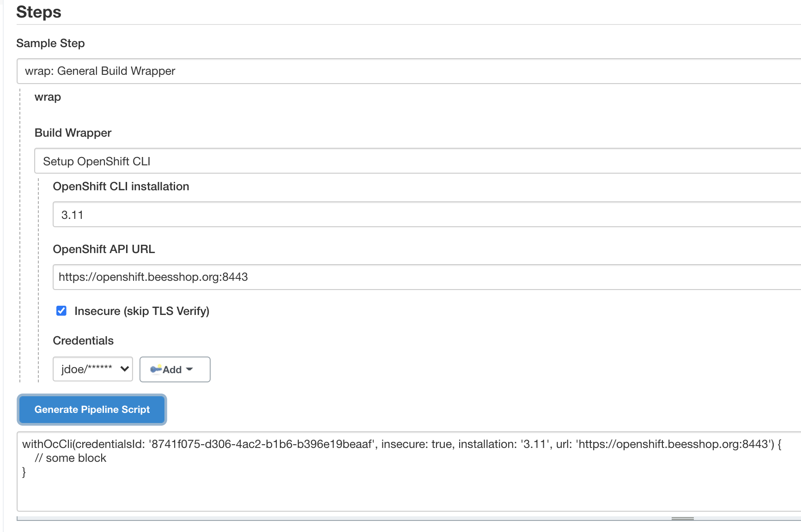
Task: Click the Build Wrapper label
Action: (x=73, y=133)
